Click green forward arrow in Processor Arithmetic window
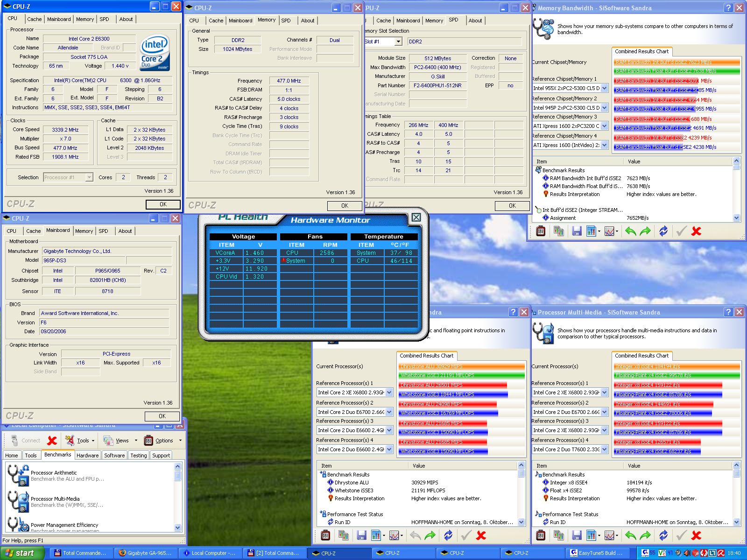 pos(430,535)
